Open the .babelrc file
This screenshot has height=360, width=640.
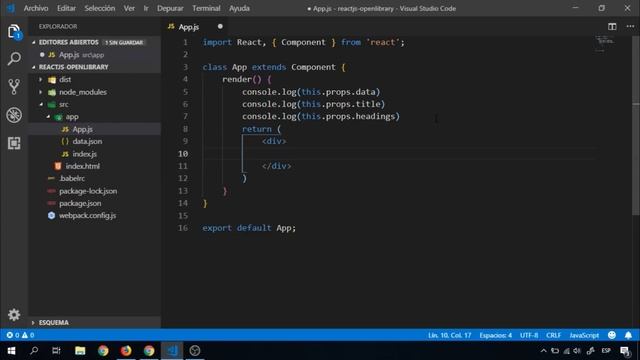(94, 178)
